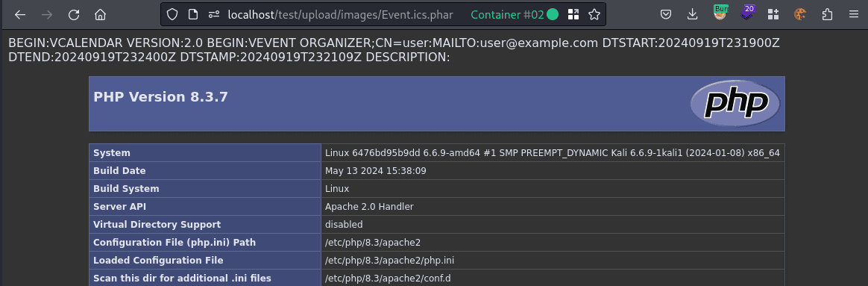The image size is (868, 286).
Task: Reload the current page
Action: (74, 15)
